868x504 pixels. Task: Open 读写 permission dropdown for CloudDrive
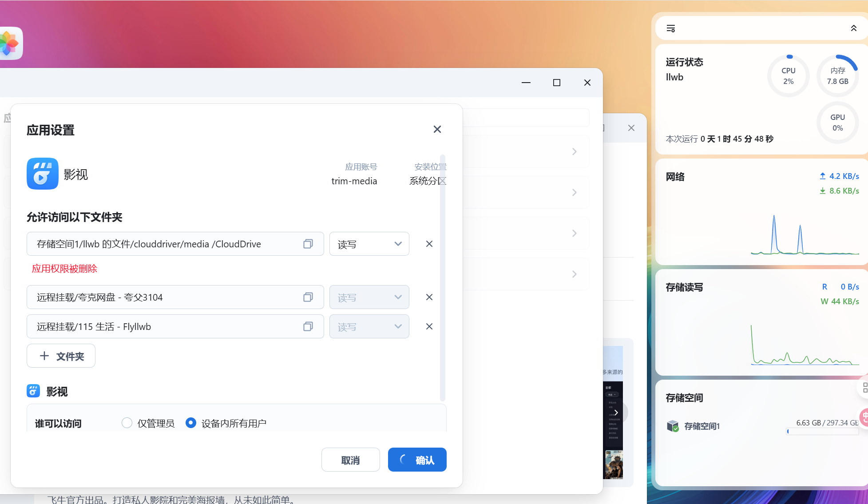pos(369,244)
